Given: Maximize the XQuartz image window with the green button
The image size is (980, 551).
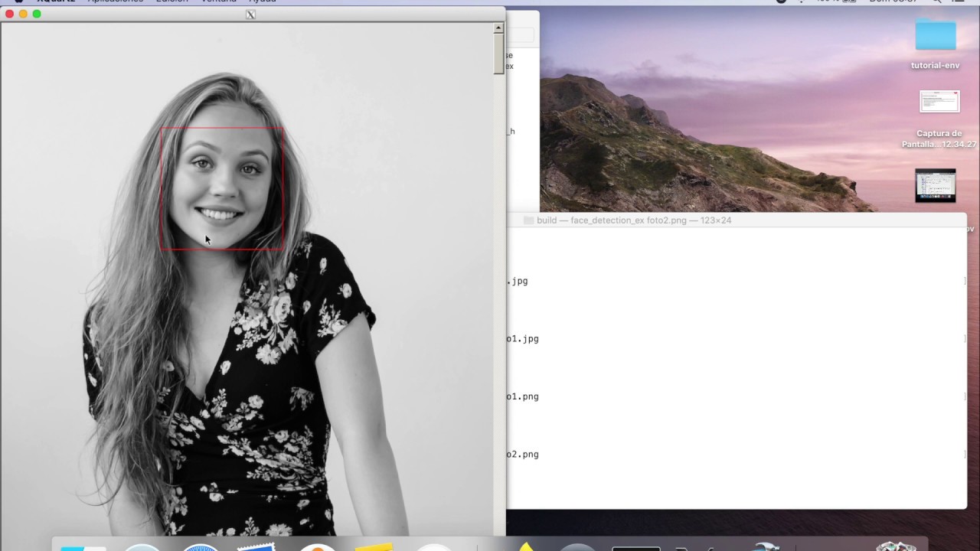Looking at the screenshot, I should (37, 14).
